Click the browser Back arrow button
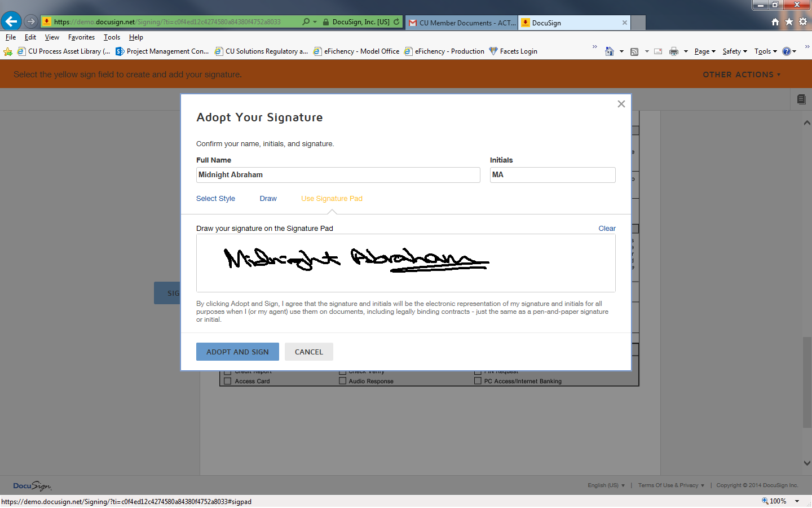Viewport: 812px width, 508px height. coord(11,21)
